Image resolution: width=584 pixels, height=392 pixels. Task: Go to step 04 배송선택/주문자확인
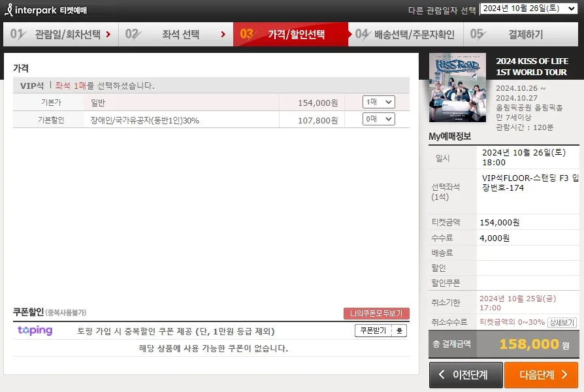pos(406,34)
